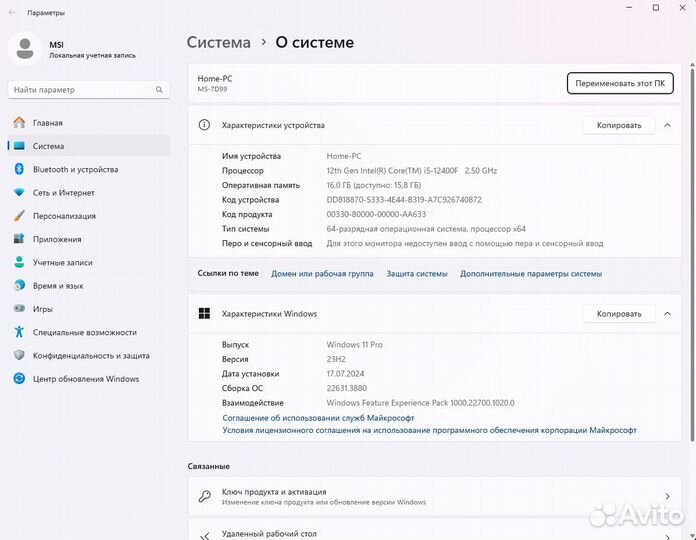
Task: Click processor value 12th Gen Intel Core i5-12400F
Action: pos(411,170)
